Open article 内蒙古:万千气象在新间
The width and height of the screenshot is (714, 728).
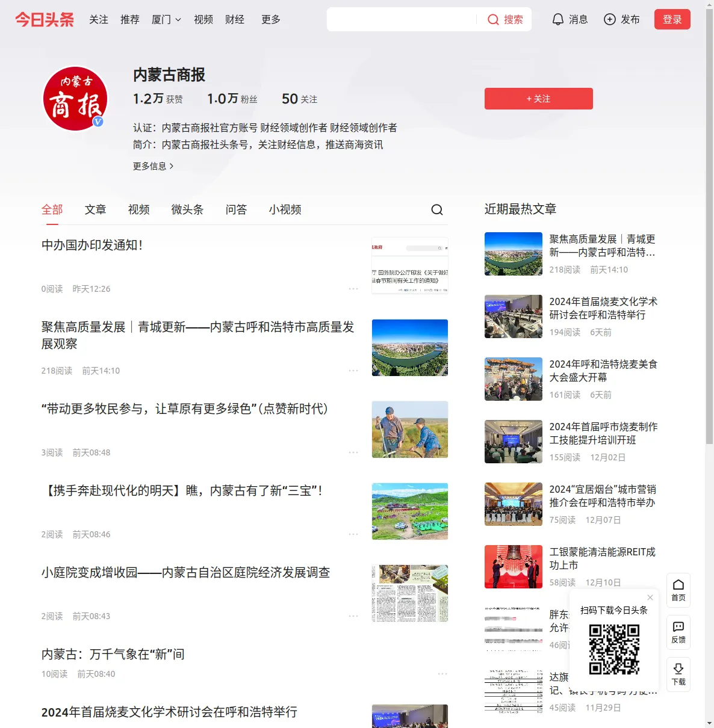113,655
